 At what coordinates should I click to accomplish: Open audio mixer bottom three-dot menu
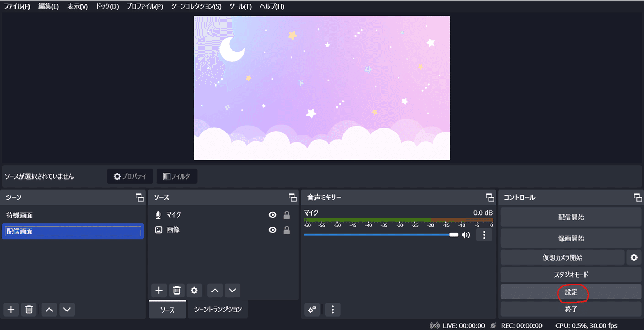tap(333, 310)
